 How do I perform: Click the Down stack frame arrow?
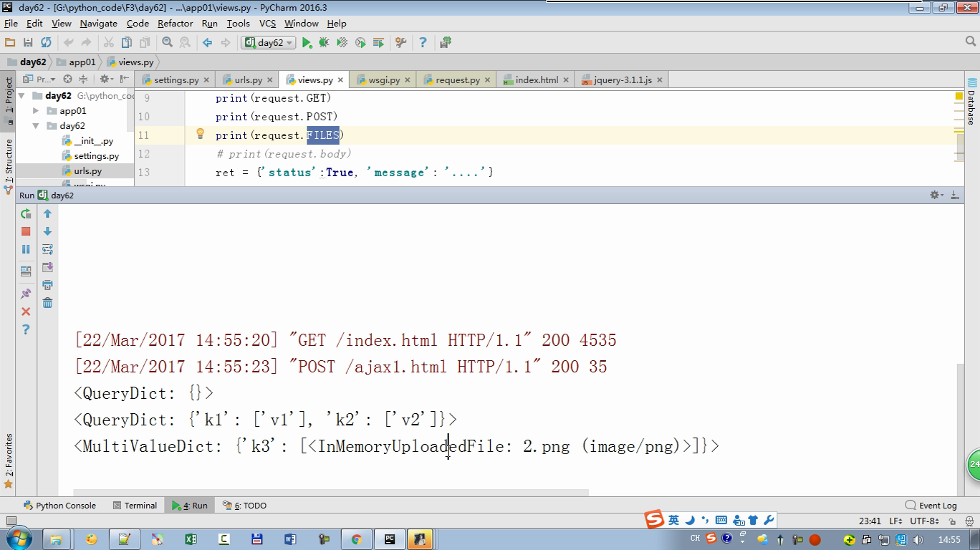pyautogui.click(x=47, y=231)
